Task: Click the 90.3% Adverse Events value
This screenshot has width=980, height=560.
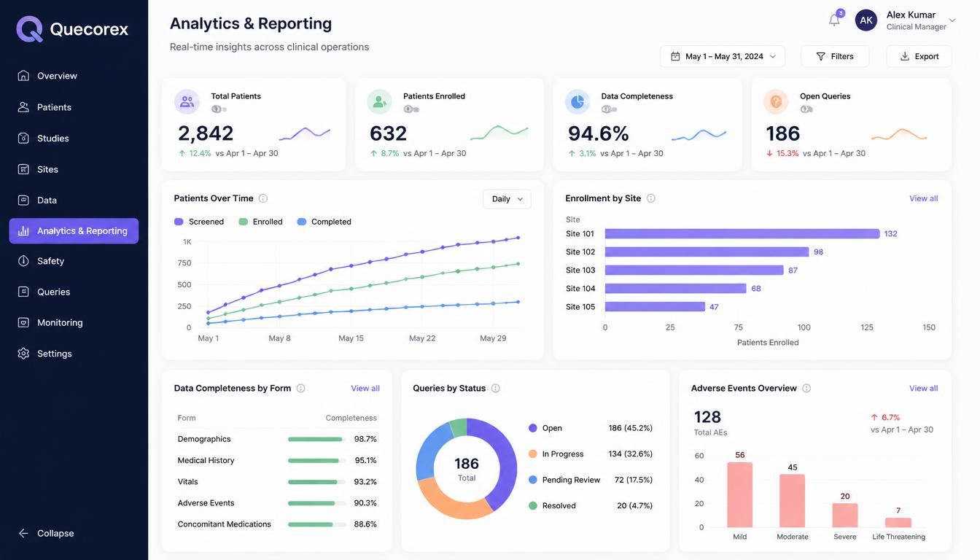Action: (365, 503)
